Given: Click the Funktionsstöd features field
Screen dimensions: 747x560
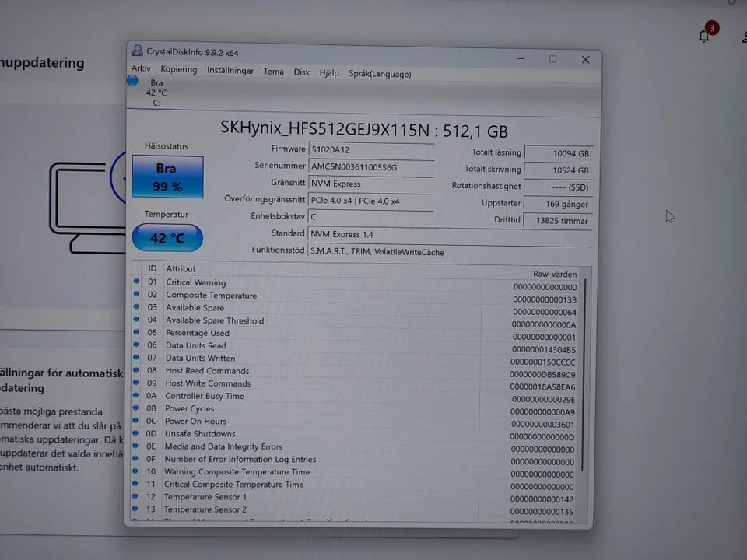Looking at the screenshot, I should point(450,252).
